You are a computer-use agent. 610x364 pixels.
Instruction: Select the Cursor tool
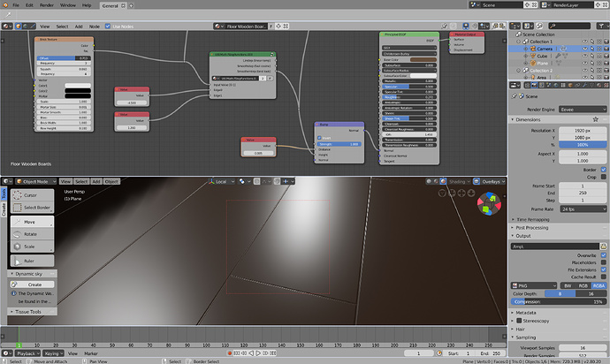33,195
